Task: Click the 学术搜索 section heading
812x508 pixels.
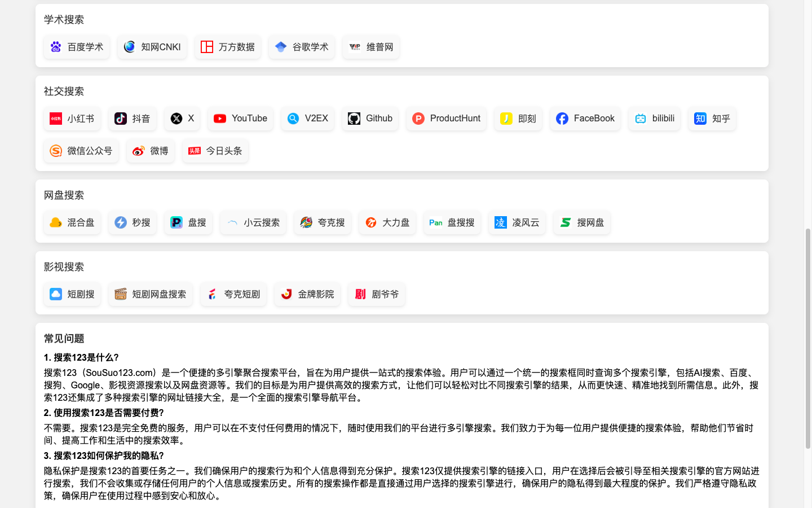Action: coord(64,20)
